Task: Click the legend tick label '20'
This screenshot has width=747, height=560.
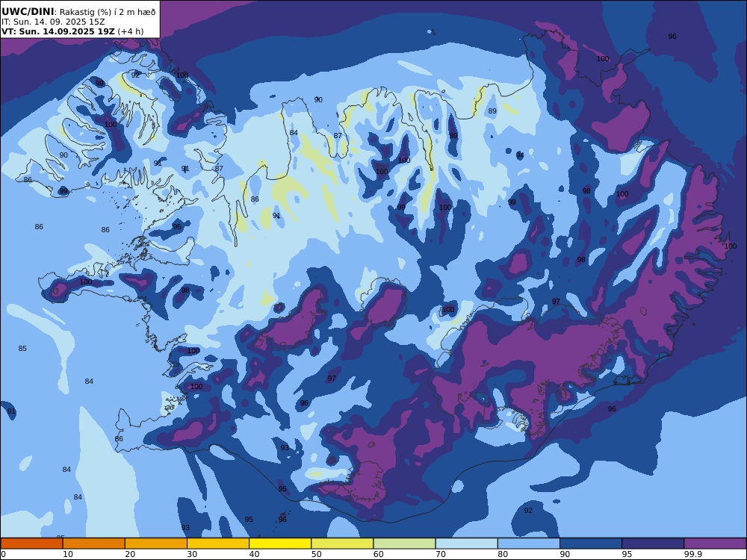Action: point(130,554)
